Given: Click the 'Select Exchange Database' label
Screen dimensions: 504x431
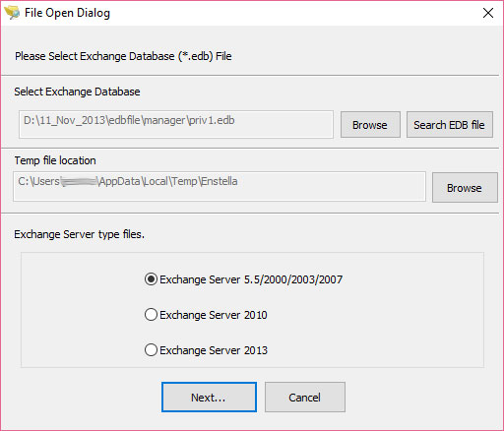Looking at the screenshot, I should click(77, 92).
